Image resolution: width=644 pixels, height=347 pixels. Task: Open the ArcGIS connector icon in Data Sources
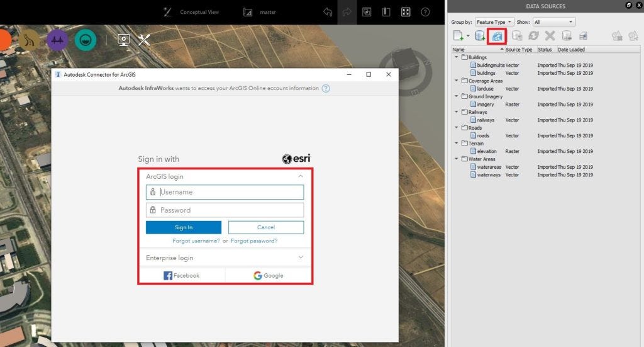[497, 36]
